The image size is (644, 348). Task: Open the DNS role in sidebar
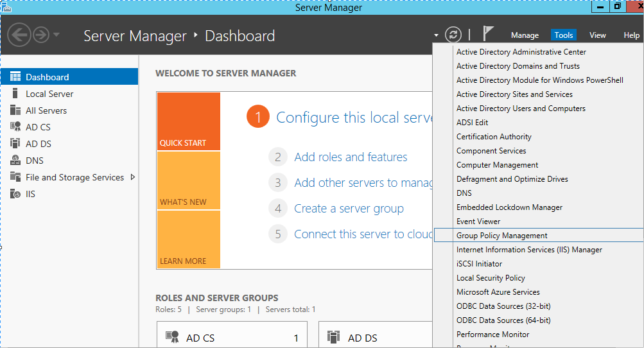pyautogui.click(x=34, y=161)
